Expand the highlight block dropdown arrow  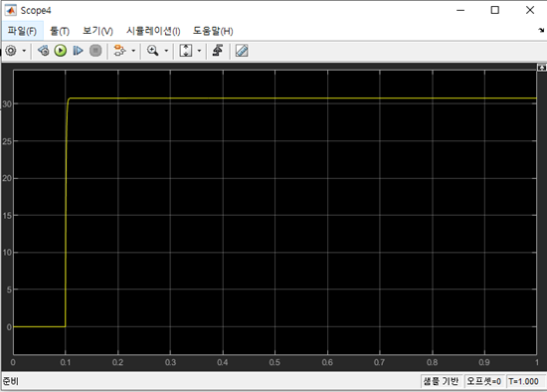pos(133,51)
